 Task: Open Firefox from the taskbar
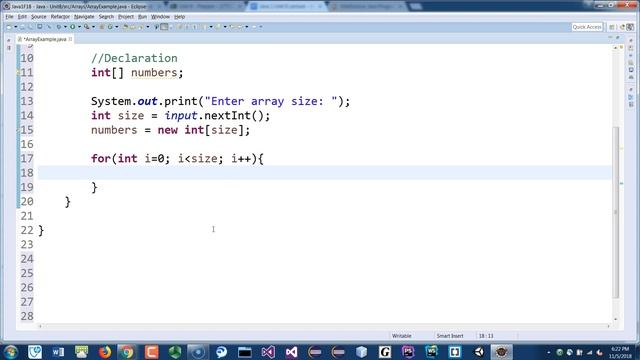tap(104, 352)
